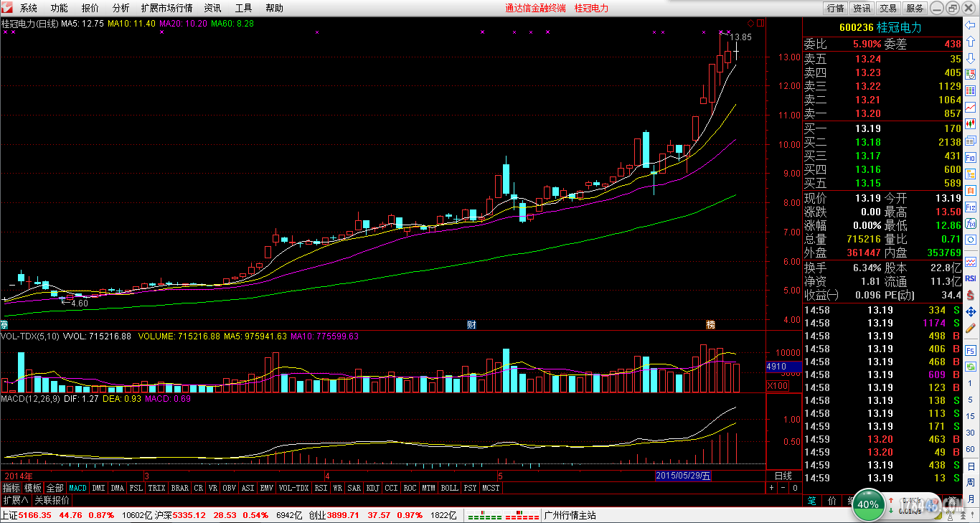This screenshot has height=523, width=980.
Task: Click the 榜 marker on chart timeline
Action: (x=710, y=324)
